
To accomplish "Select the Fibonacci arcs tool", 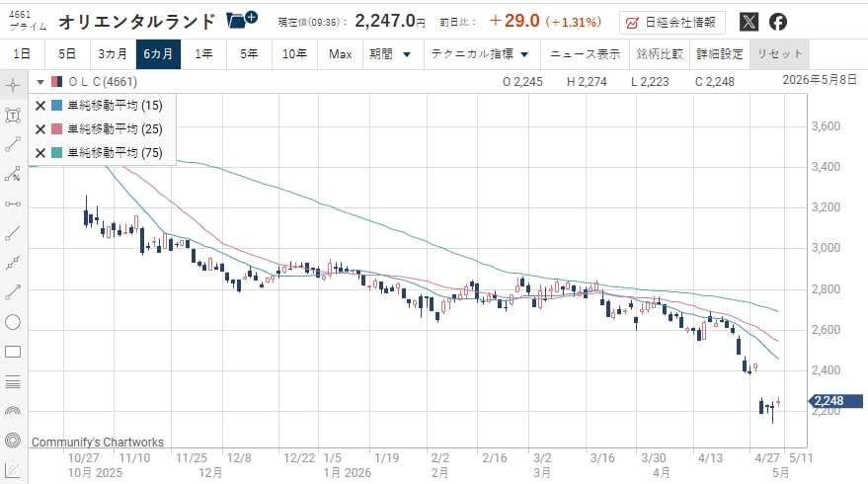I will pyautogui.click(x=13, y=411).
